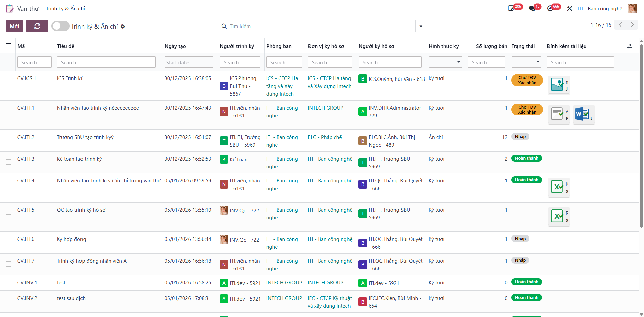The width and height of the screenshot is (644, 317).
Task: Click Chờ TĐV Xác nhận badge of CV.ICS.1
Action: (x=527, y=80)
